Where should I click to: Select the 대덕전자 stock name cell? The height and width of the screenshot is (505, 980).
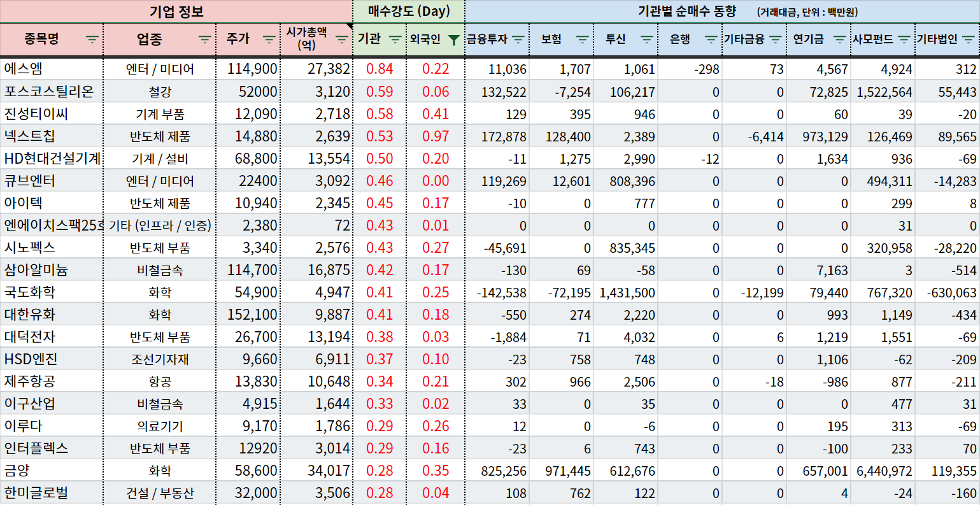click(x=52, y=336)
